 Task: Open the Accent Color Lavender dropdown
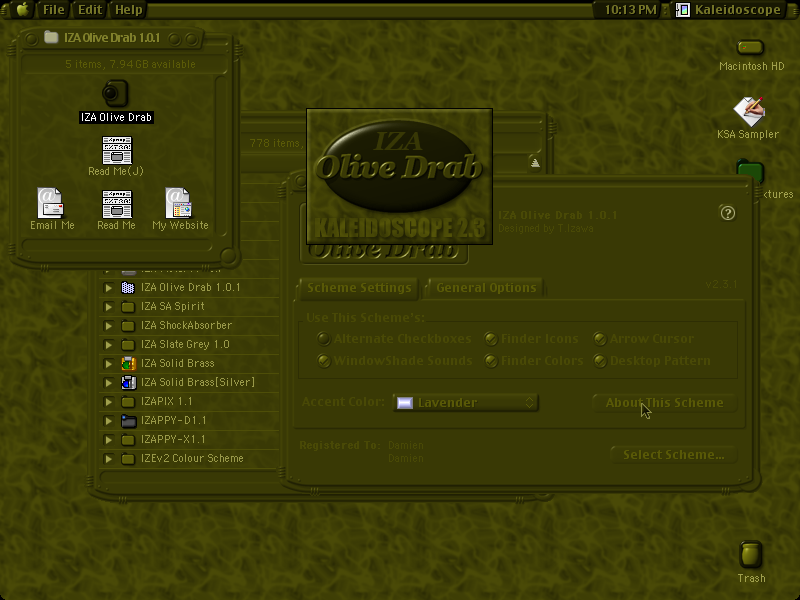click(466, 403)
